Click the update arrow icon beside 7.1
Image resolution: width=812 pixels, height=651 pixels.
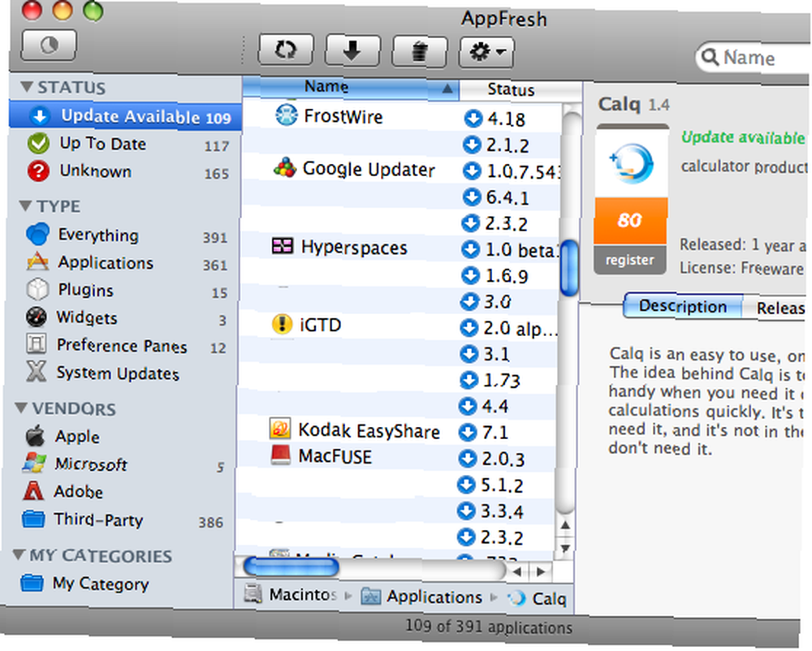click(x=468, y=431)
